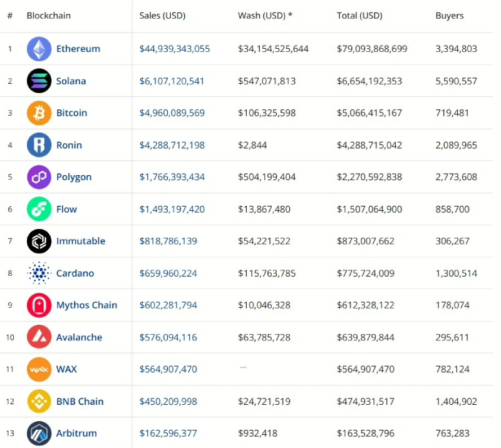The height and width of the screenshot is (448, 501).
Task: Click the green Flow logo icon
Action: [x=39, y=209]
